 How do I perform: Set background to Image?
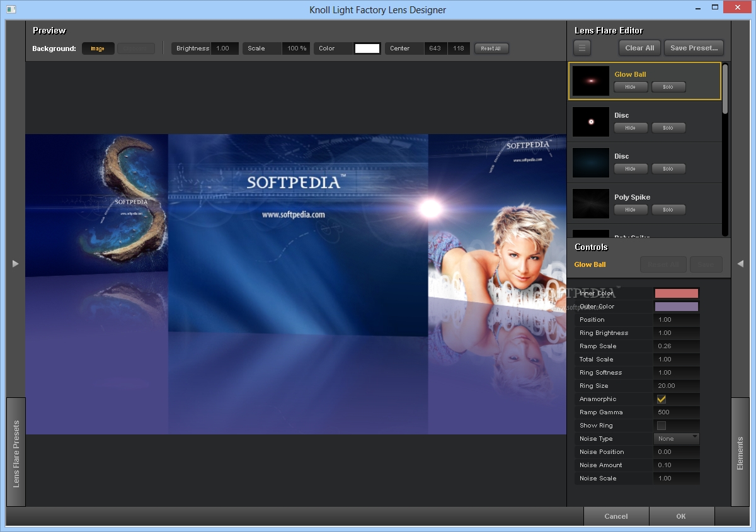[98, 48]
